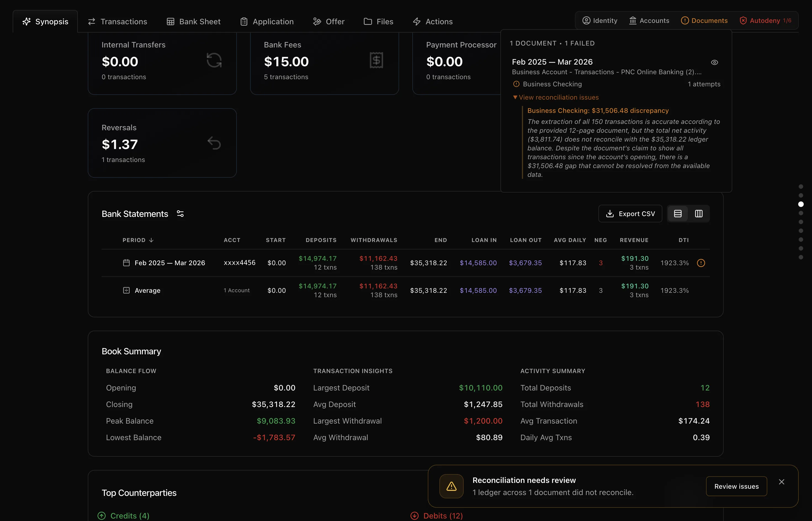
Task: Toggle the Documents status popover
Action: coord(704,21)
